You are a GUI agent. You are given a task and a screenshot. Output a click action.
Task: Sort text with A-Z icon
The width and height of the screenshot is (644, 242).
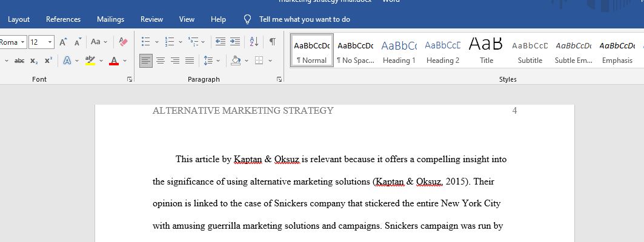(254, 41)
